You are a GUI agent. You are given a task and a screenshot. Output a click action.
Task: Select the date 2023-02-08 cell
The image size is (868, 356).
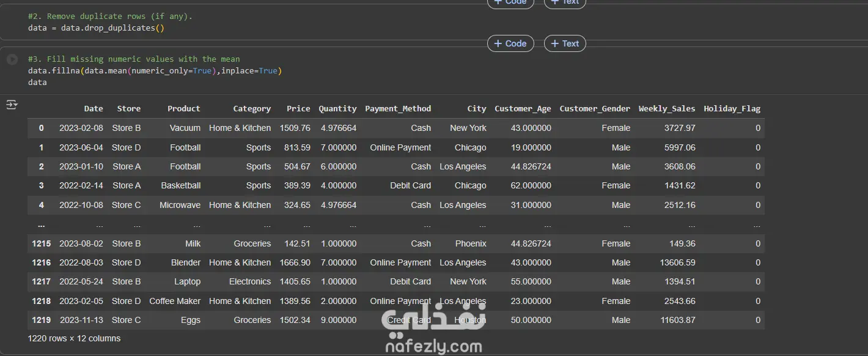(x=81, y=128)
